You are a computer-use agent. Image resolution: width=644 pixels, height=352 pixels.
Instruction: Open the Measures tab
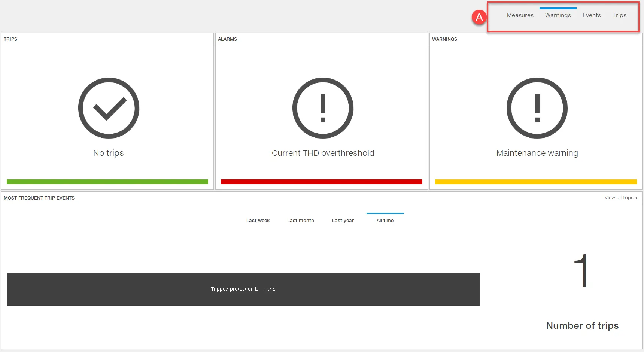point(520,15)
